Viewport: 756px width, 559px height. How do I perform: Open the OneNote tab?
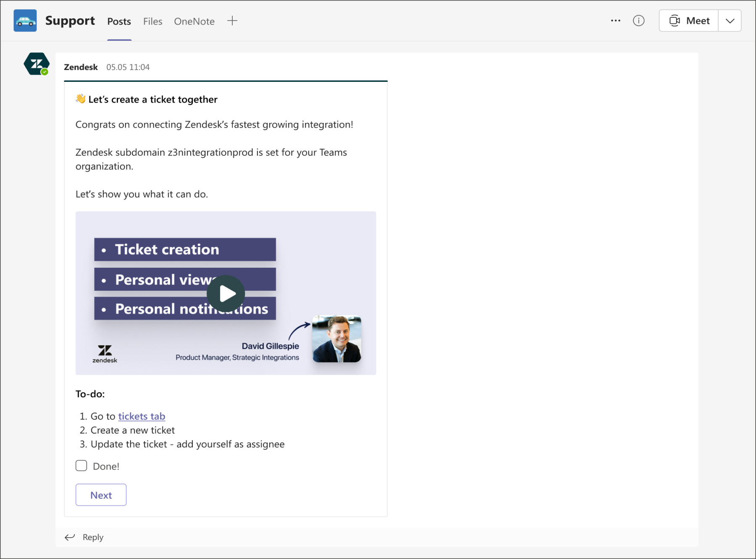194,21
